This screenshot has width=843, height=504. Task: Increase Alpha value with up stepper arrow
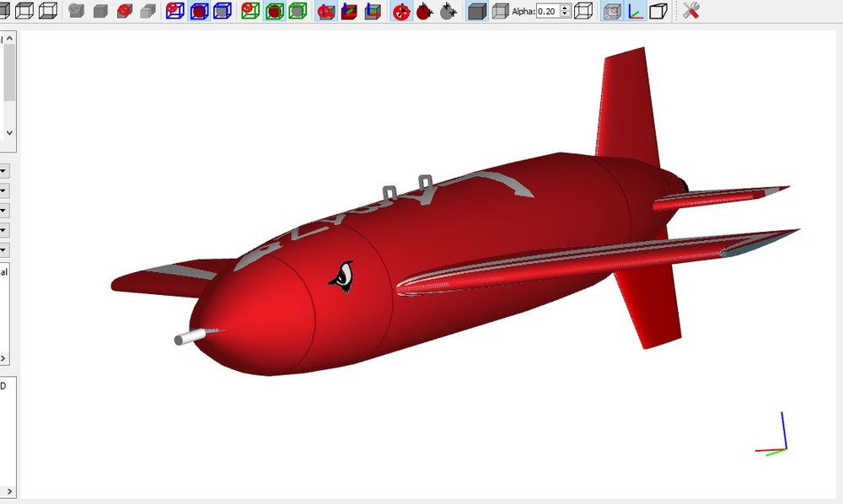click(x=565, y=8)
